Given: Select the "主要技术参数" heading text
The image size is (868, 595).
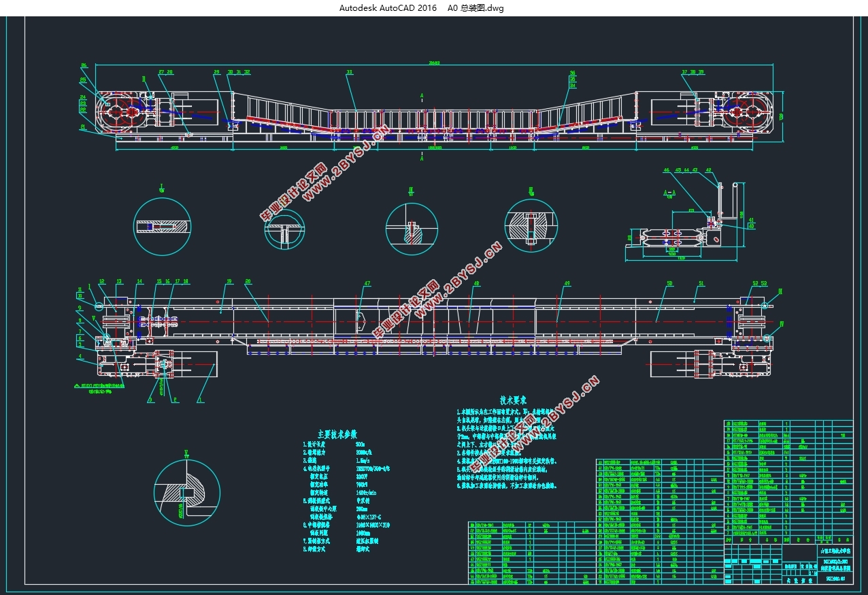Looking at the screenshot, I should [x=337, y=434].
